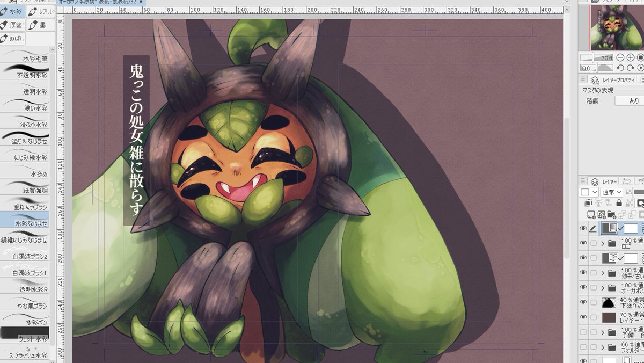Click the Navigator zoom in icon
The width and height of the screenshot is (644, 363).
[631, 58]
